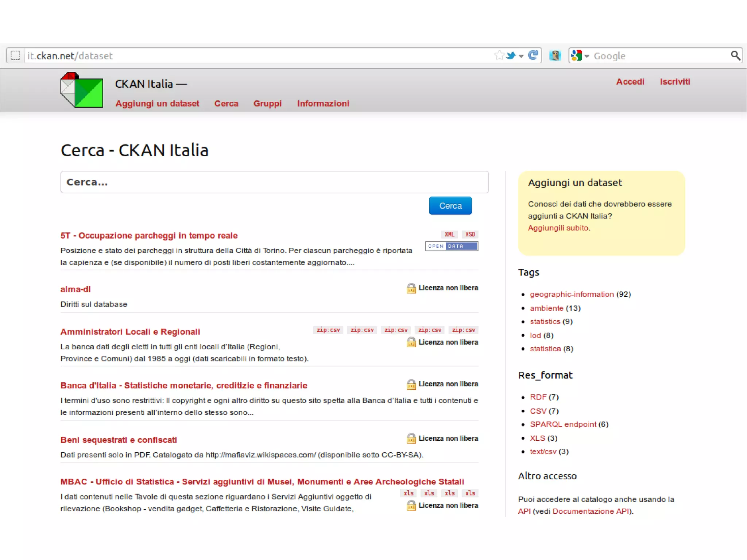Open the dropdown arrow next to Twitter icon
This screenshot has height=560, width=747.
tap(521, 56)
